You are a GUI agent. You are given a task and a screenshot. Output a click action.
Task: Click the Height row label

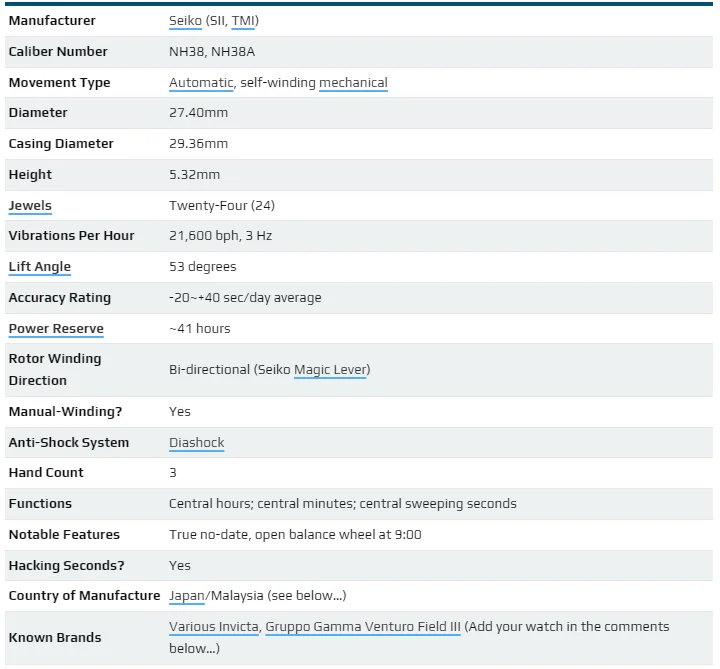point(30,174)
